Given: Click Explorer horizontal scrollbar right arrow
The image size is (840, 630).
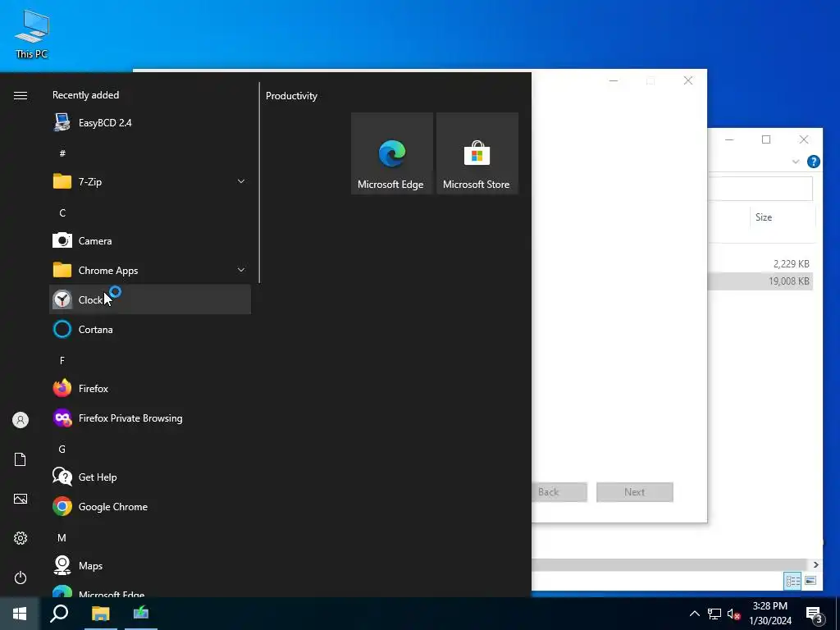Looking at the screenshot, I should tap(815, 564).
